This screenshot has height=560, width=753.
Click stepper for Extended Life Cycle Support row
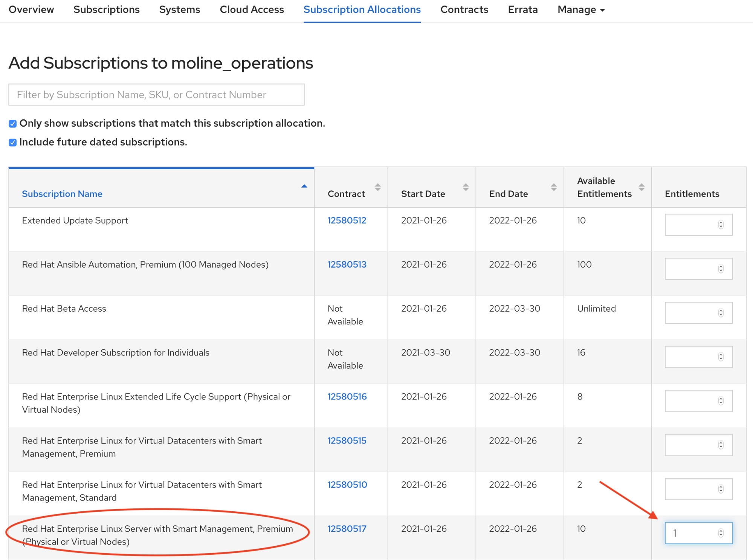click(x=721, y=401)
